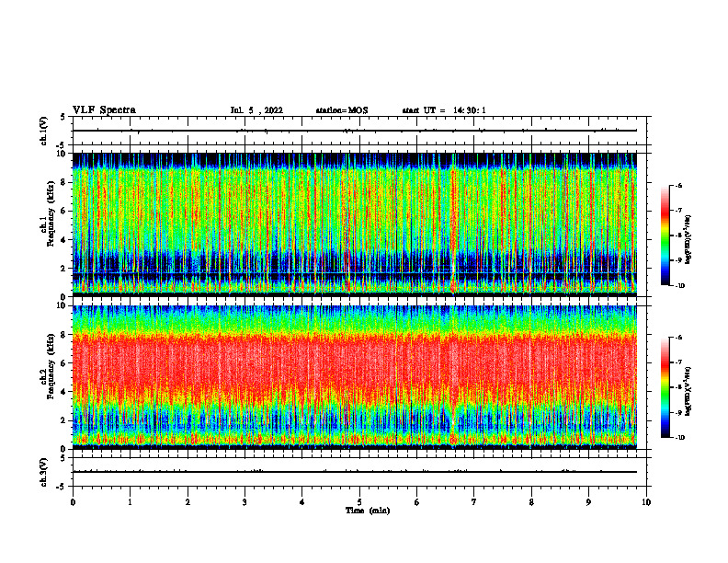Click the "3" tick on the Time axis

pos(245,502)
